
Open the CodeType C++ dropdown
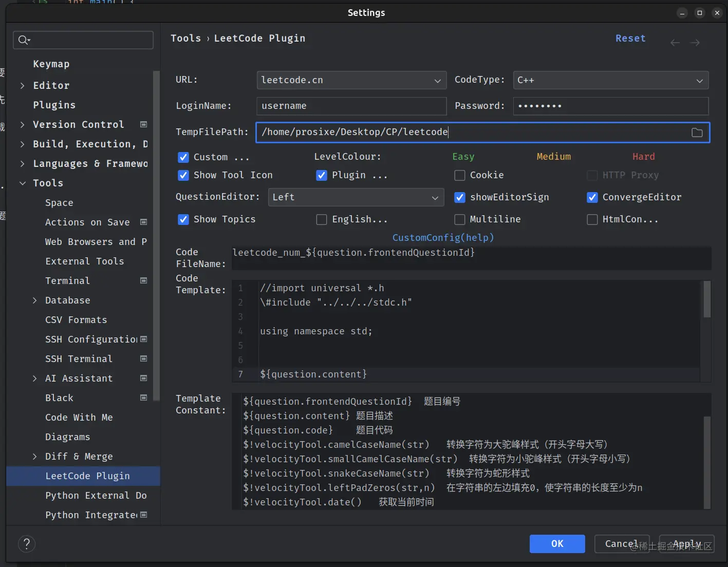[x=611, y=80]
